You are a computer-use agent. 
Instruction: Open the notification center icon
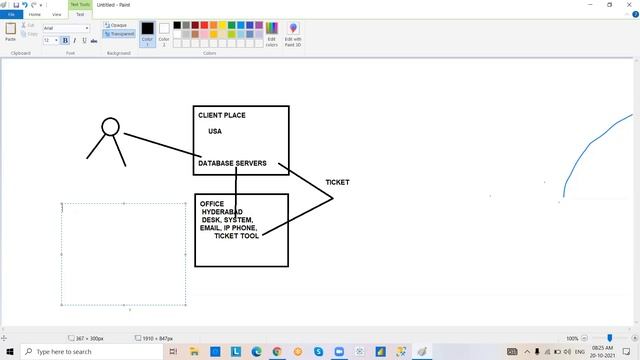pos(627,351)
